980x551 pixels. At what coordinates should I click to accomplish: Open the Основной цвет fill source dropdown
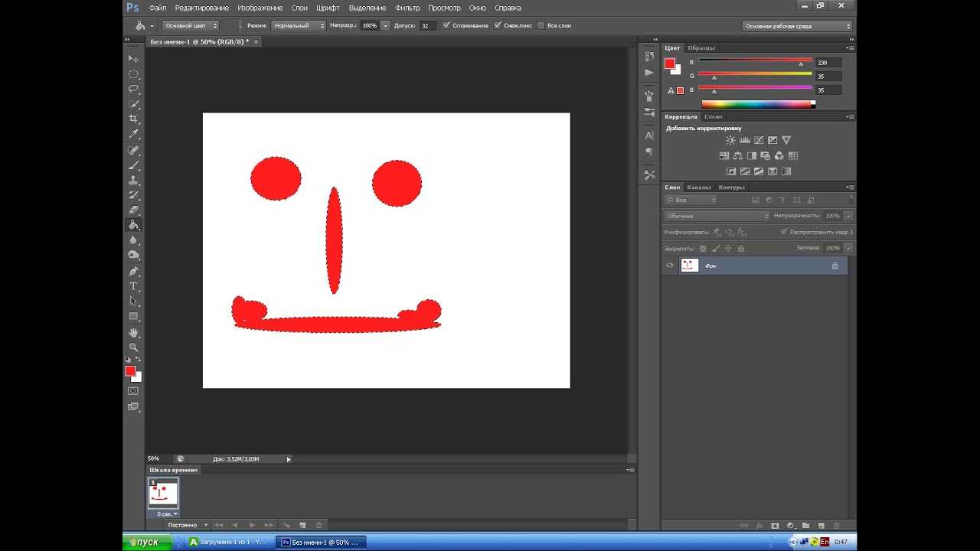coord(191,25)
